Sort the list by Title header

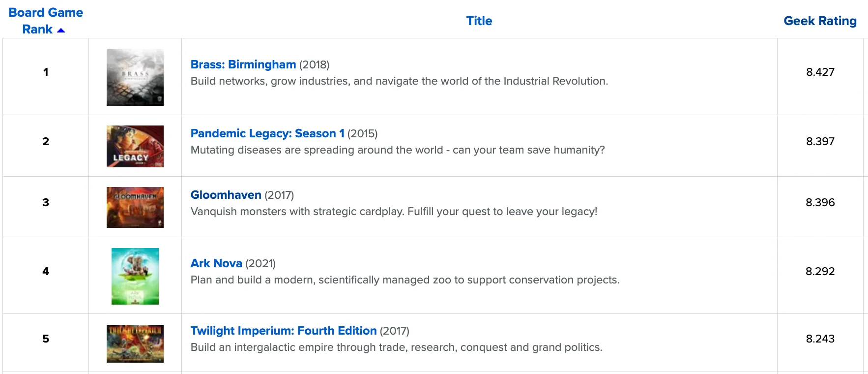[479, 21]
